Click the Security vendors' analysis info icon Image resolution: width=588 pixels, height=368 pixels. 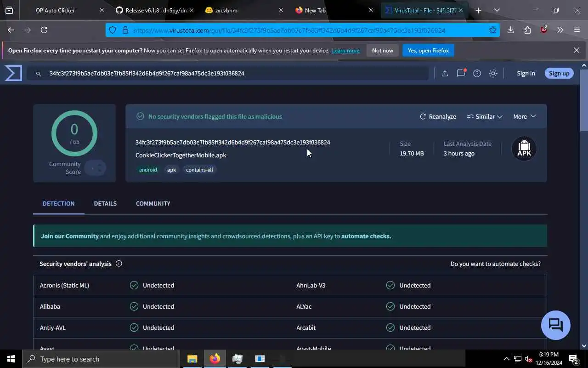point(119,264)
